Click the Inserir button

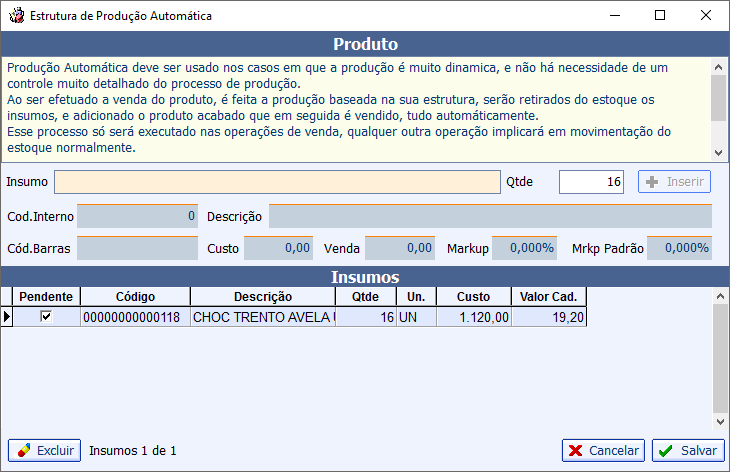pos(674,182)
